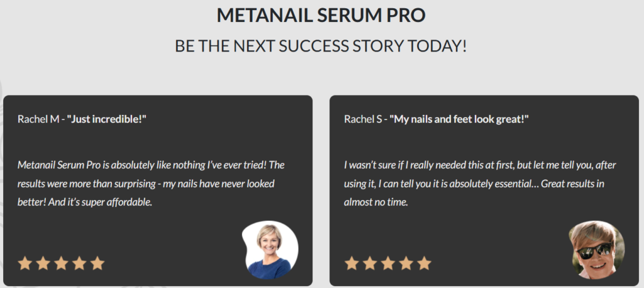Click the third star in Rachel M's rating

click(61, 263)
